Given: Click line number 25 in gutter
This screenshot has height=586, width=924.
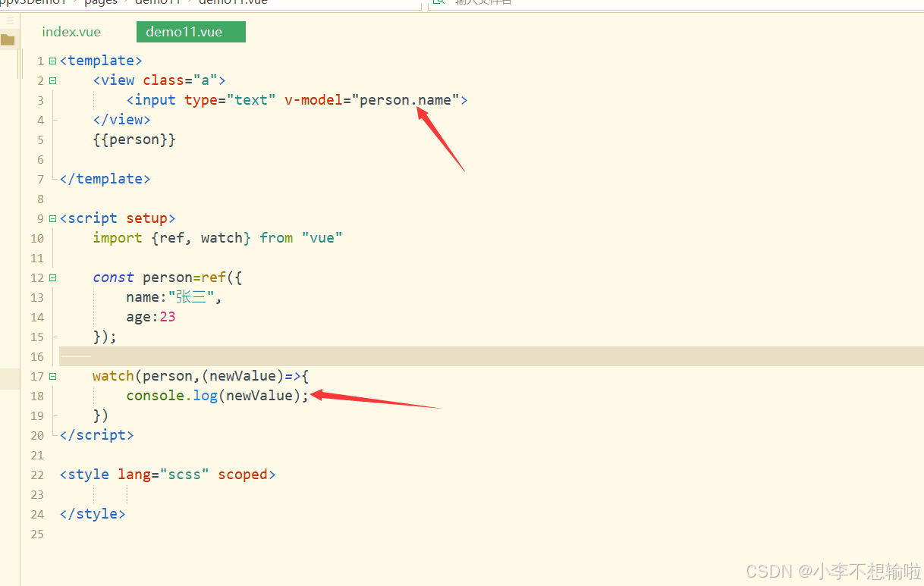Looking at the screenshot, I should point(37,534).
